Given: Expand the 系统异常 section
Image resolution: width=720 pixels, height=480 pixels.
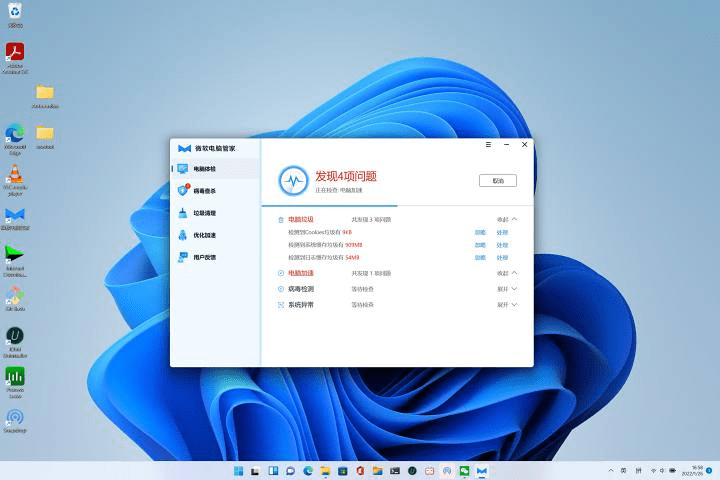Looking at the screenshot, I should pyautogui.click(x=507, y=305).
